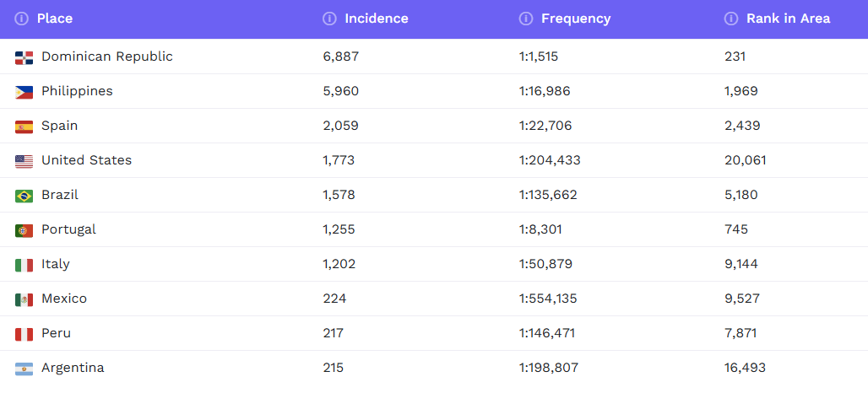868x393 pixels.
Task: Select frequency value 1:8,301
Action: click(541, 229)
